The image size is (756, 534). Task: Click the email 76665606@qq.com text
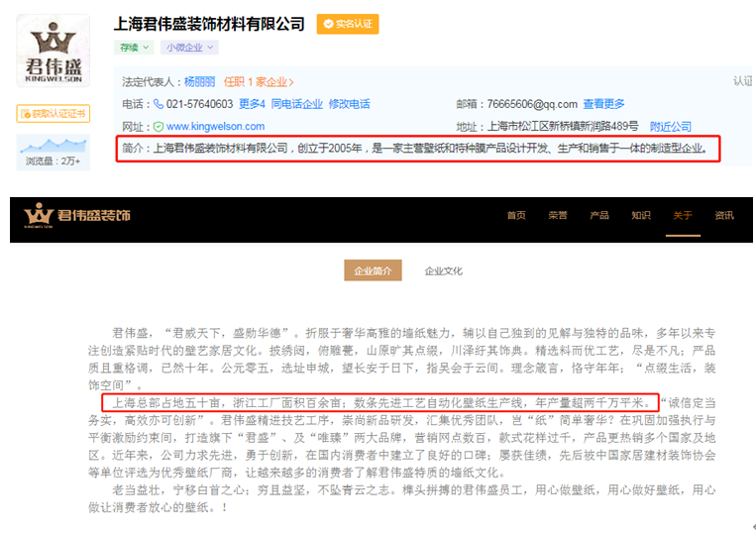point(532,104)
